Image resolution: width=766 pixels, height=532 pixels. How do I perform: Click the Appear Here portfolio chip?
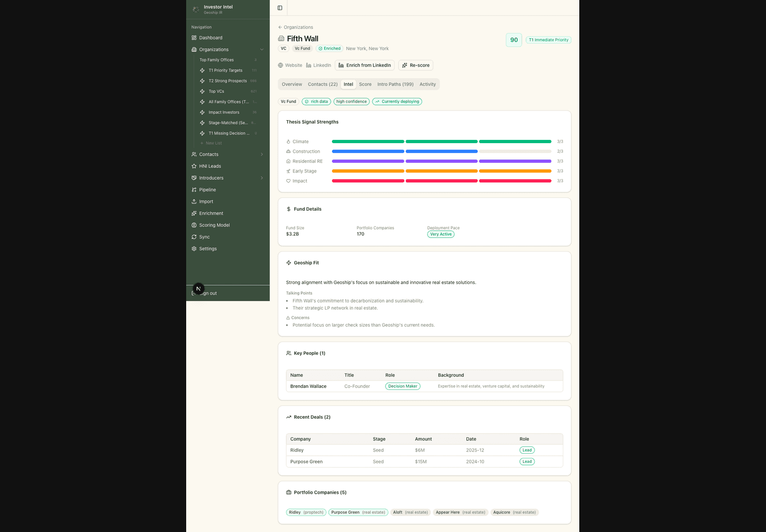[x=461, y=512]
